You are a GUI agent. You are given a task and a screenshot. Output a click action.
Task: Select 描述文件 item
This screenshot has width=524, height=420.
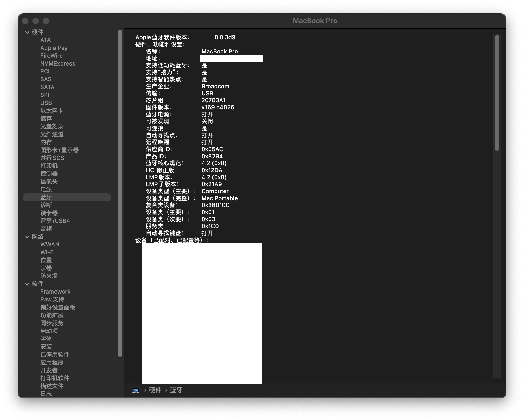(52, 386)
